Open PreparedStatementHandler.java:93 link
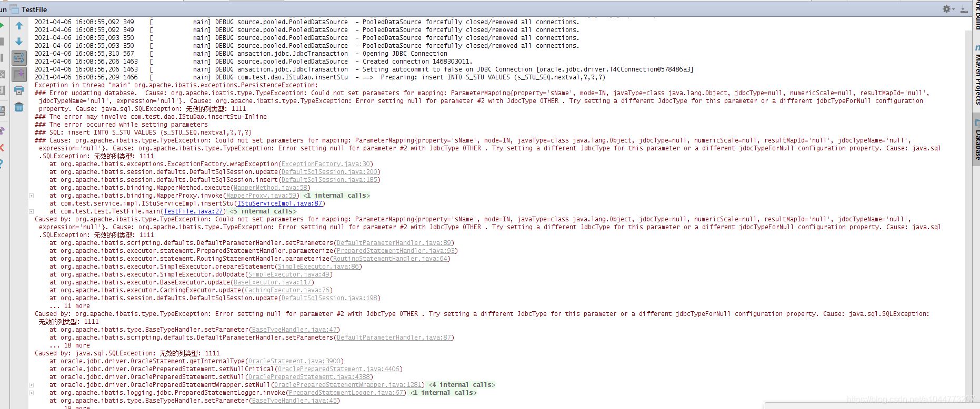 click(396, 251)
